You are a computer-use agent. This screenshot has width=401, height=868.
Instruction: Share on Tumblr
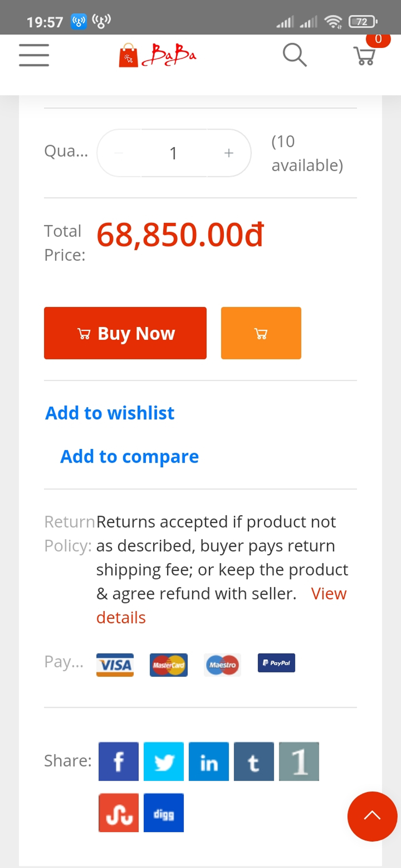click(254, 761)
